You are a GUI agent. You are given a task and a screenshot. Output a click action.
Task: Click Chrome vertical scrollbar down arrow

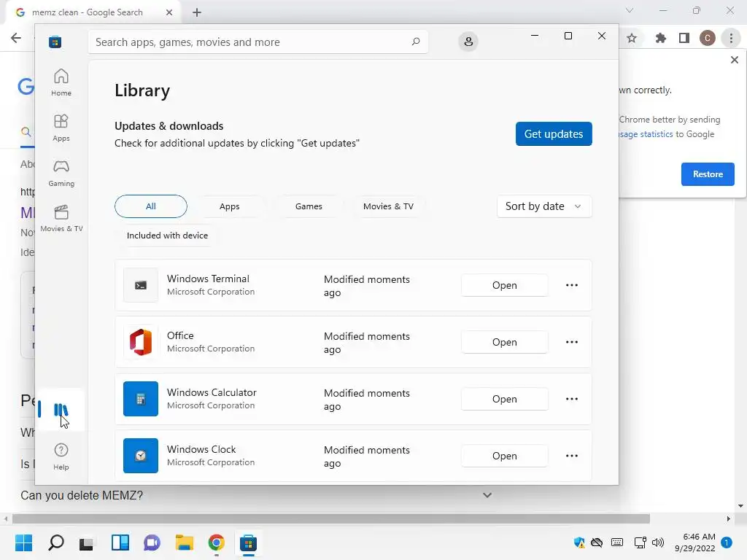740,506
